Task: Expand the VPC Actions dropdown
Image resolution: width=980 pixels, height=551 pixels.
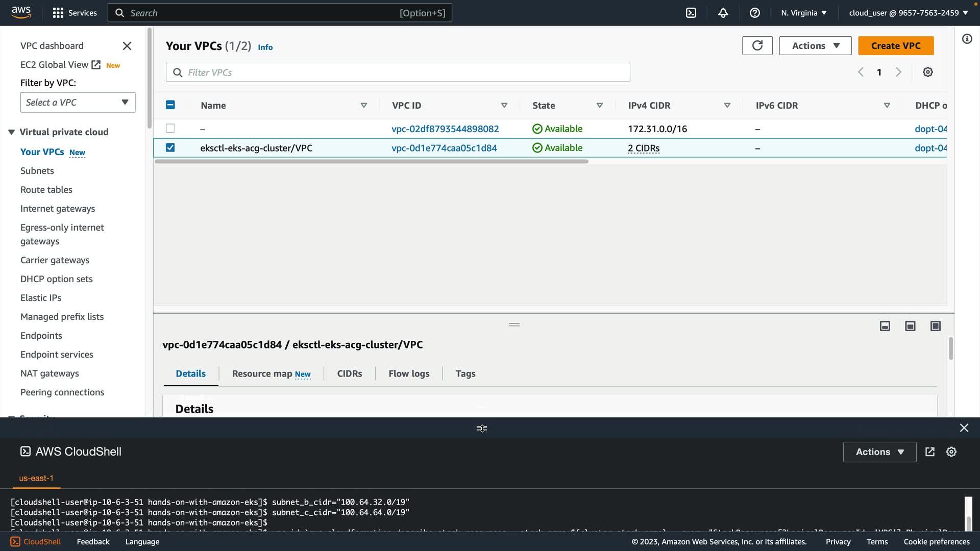Action: point(815,45)
